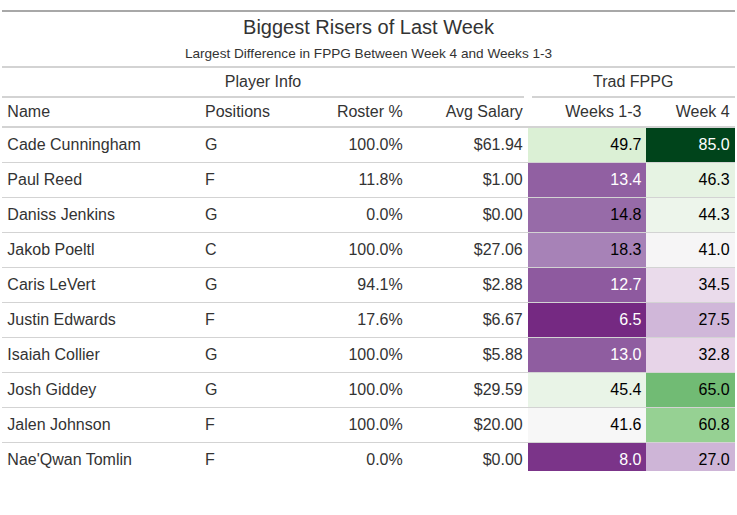Select Jalen Johnson's $20.00 salary cell
This screenshot has height=515, width=737.
[498, 424]
